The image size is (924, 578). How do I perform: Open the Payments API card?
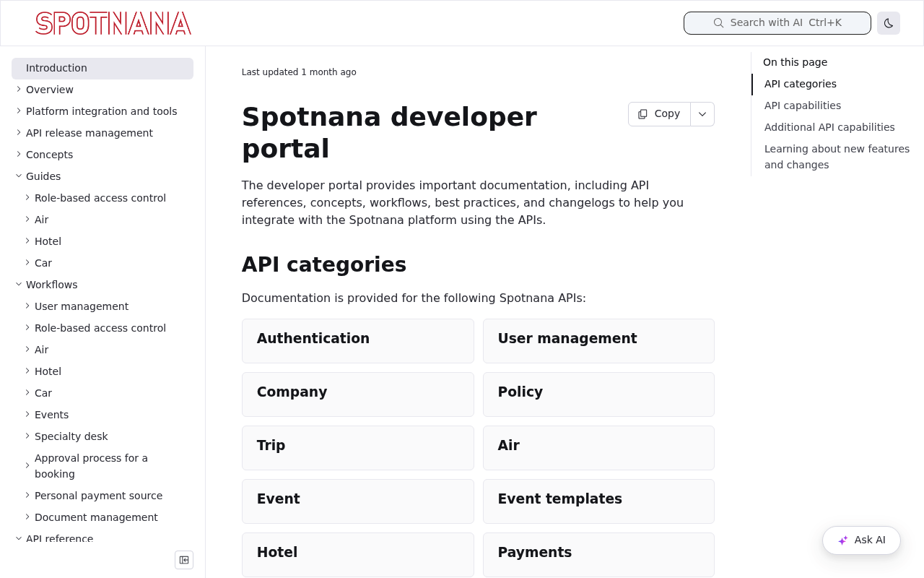(598, 555)
